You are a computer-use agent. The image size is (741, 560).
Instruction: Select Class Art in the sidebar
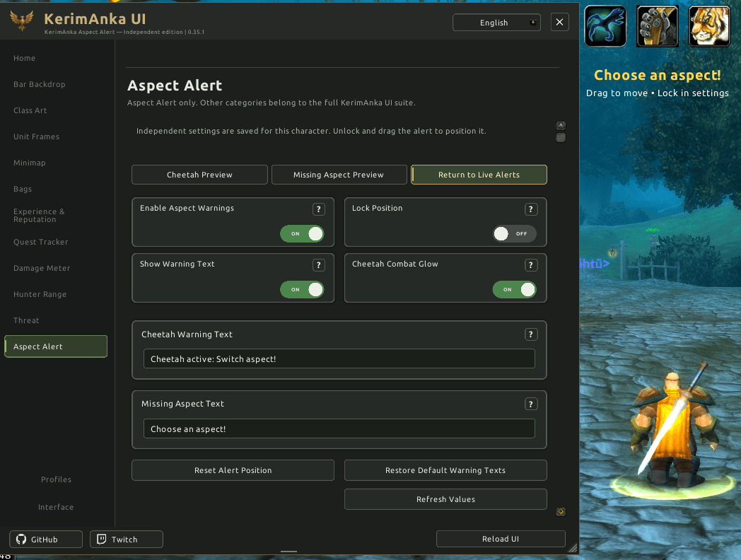pos(30,110)
